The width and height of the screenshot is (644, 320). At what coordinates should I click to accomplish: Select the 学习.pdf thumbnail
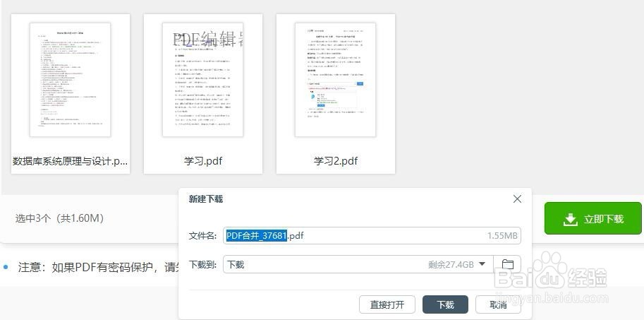[x=203, y=80]
